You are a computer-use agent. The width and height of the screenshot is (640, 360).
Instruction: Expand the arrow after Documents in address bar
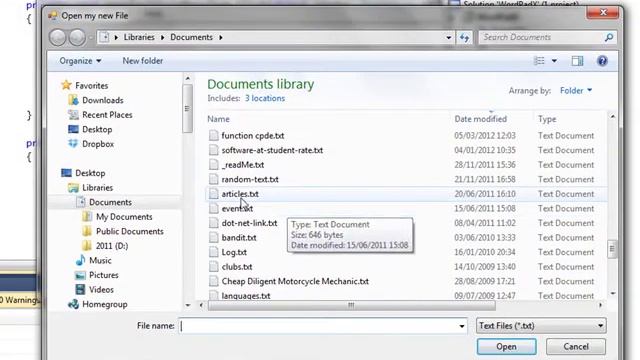[x=221, y=38]
